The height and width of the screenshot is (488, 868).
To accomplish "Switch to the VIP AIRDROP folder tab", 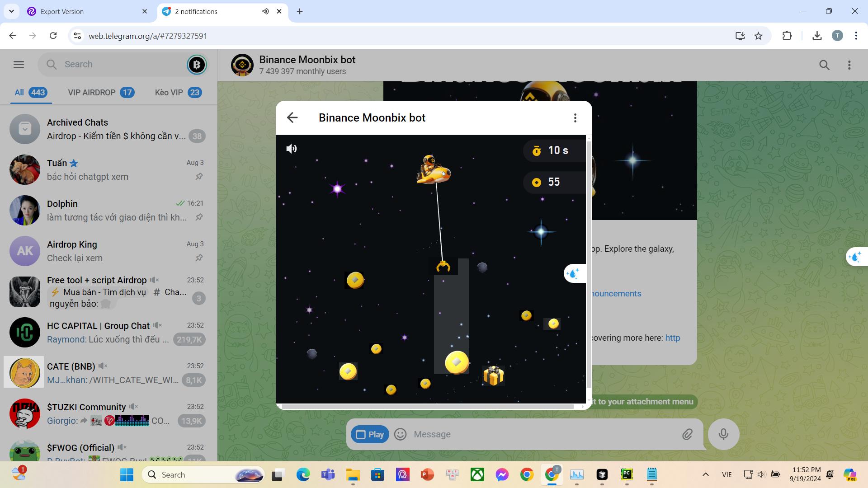I will point(101,93).
